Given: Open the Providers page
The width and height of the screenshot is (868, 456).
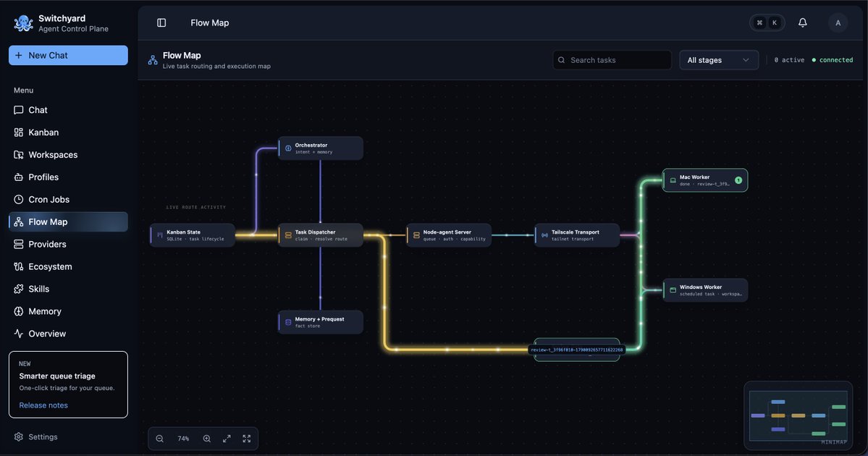Looking at the screenshot, I should coord(68,244).
